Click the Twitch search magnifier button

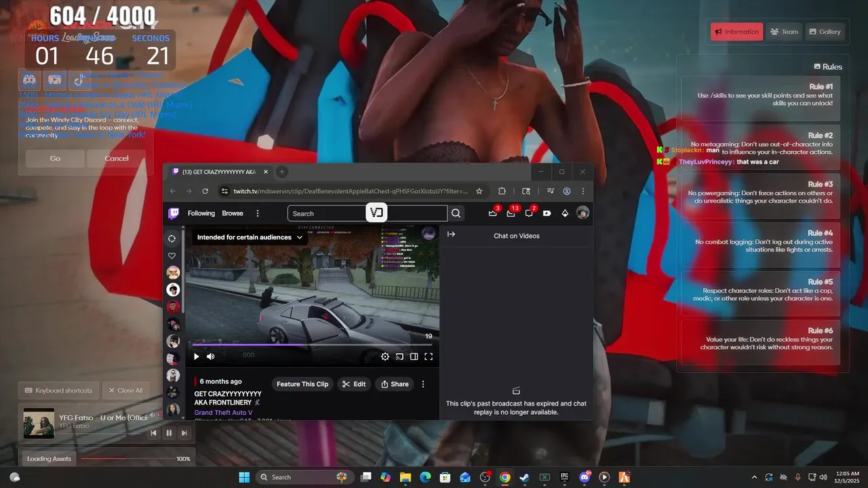(456, 213)
